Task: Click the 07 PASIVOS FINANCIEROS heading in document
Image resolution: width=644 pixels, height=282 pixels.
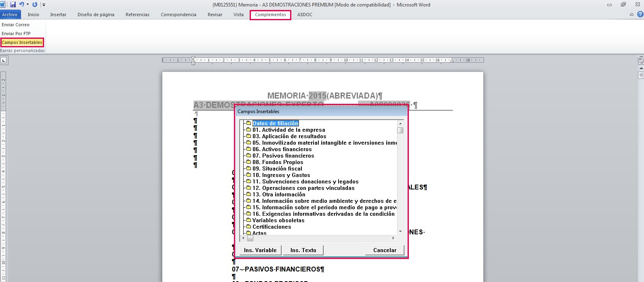Action: (278, 269)
